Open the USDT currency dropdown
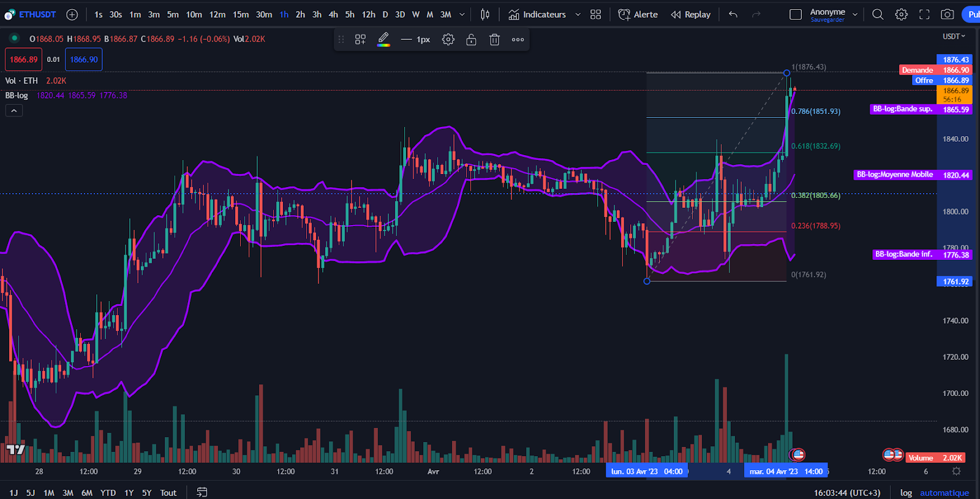Viewport: 980px width, 499px height. pos(954,36)
